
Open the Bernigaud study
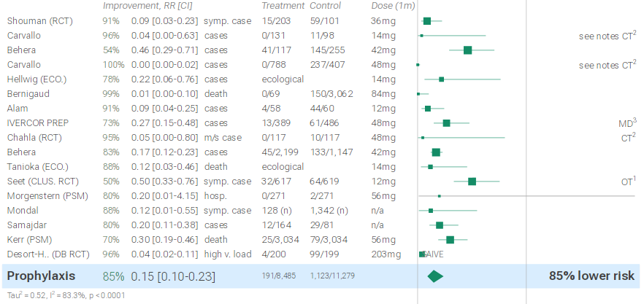pyautogui.click(x=28, y=93)
